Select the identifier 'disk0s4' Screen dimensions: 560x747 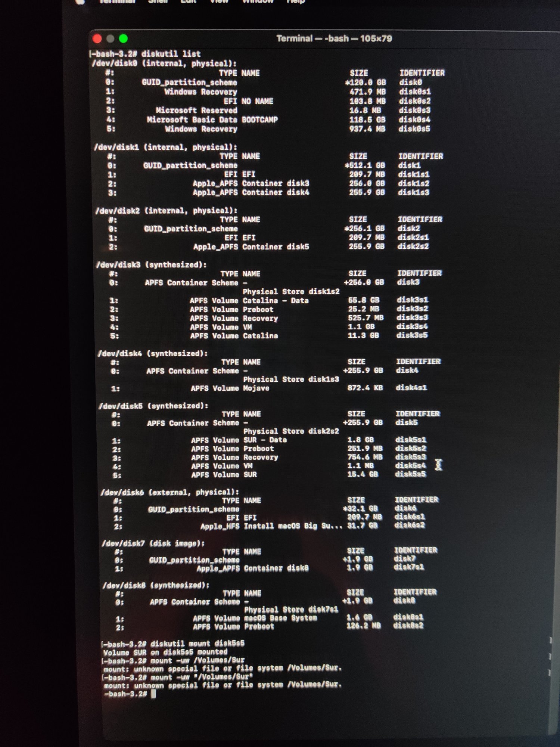coord(414,120)
